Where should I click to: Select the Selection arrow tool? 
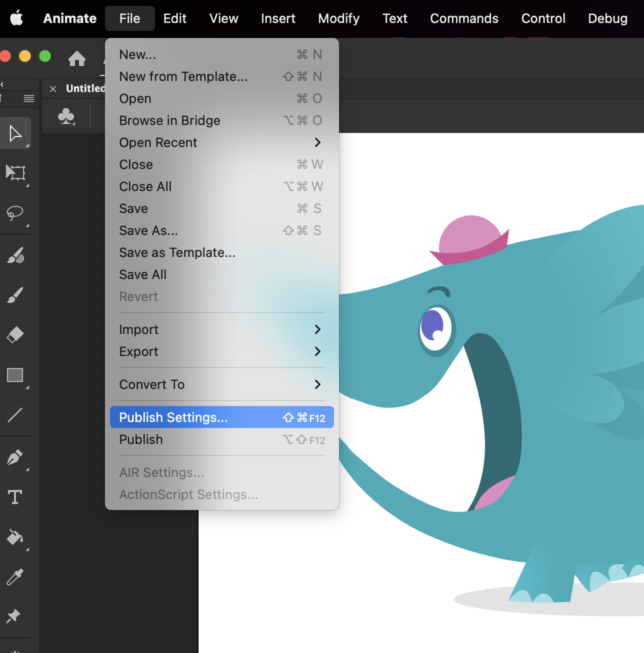(x=15, y=133)
